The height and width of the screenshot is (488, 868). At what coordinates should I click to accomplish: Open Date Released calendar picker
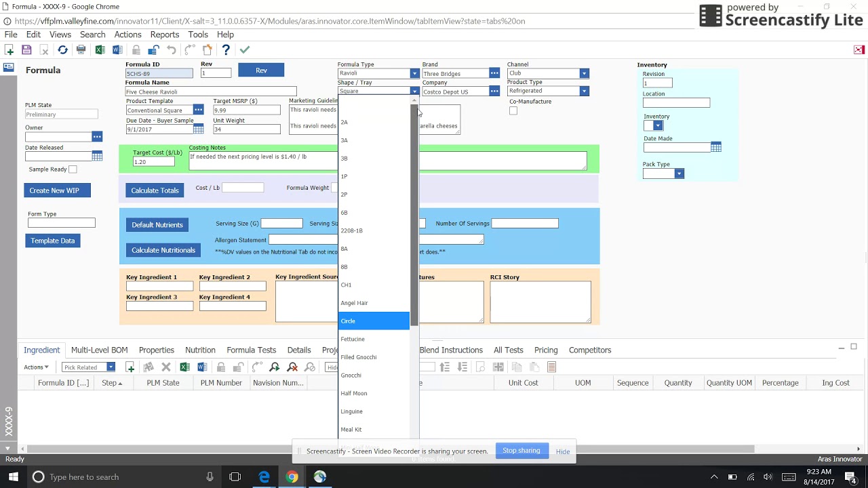(x=97, y=157)
